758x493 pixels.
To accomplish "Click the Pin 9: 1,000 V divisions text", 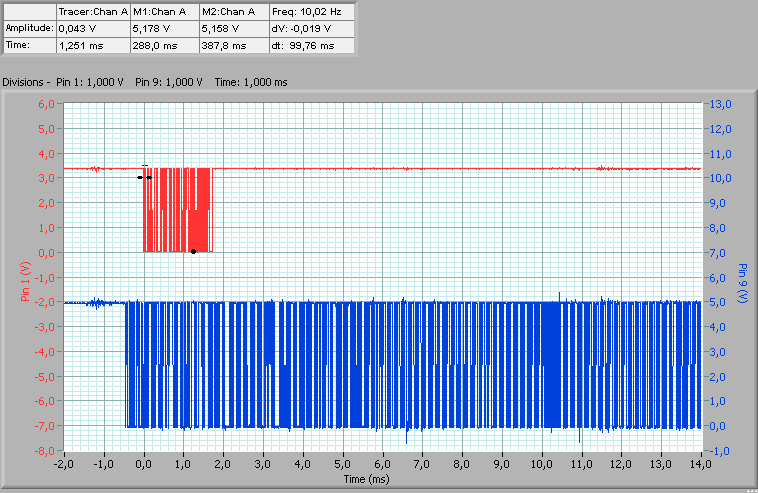I will (x=169, y=81).
